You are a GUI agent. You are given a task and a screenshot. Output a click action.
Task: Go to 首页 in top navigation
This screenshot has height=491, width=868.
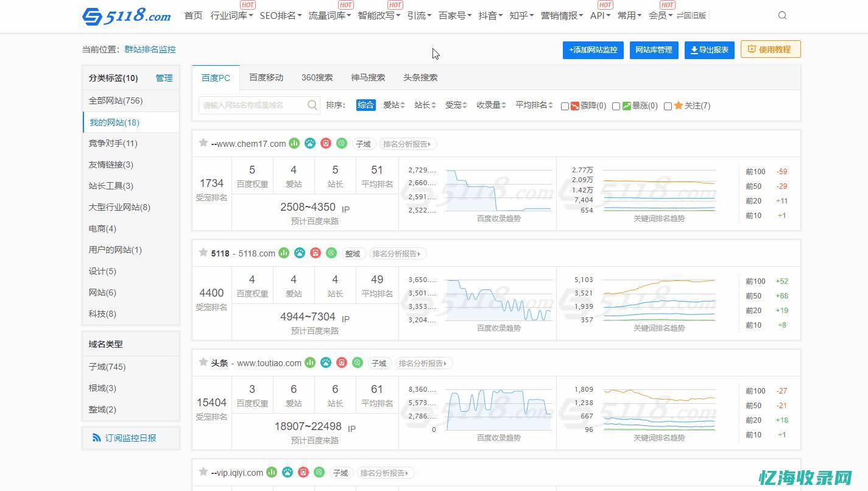pyautogui.click(x=194, y=15)
